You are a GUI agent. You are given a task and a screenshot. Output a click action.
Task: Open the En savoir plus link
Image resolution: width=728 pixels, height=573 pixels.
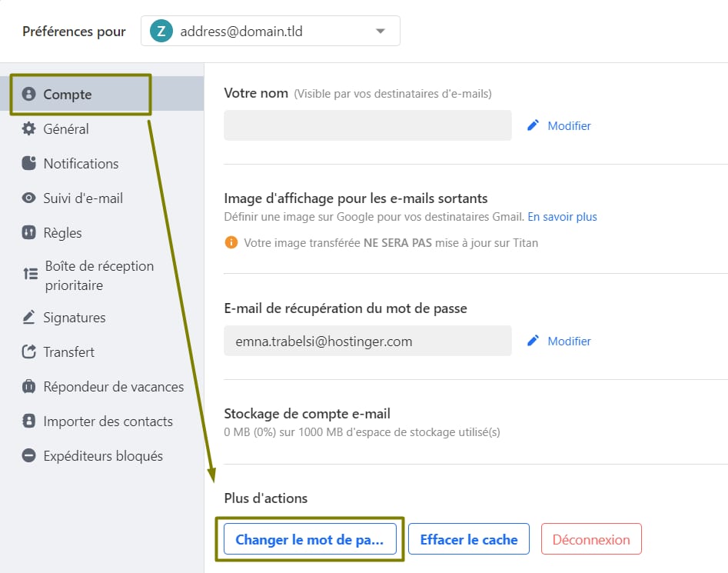tap(562, 217)
